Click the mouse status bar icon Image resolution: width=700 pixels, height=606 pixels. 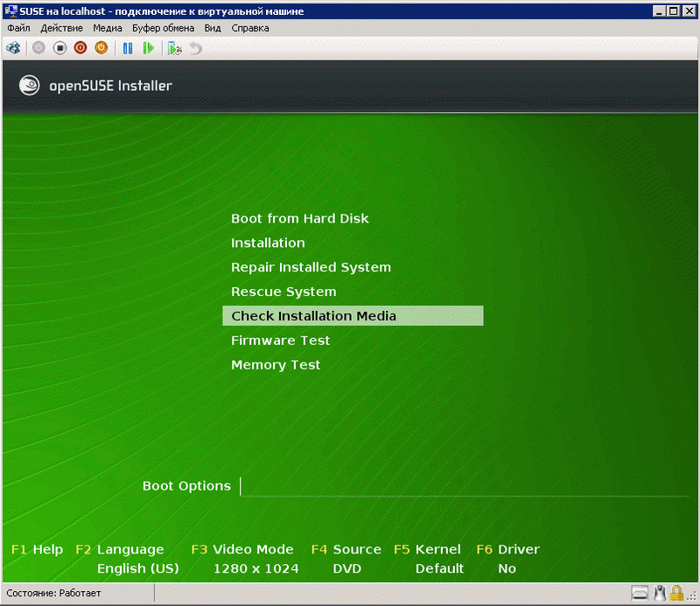tap(660, 593)
